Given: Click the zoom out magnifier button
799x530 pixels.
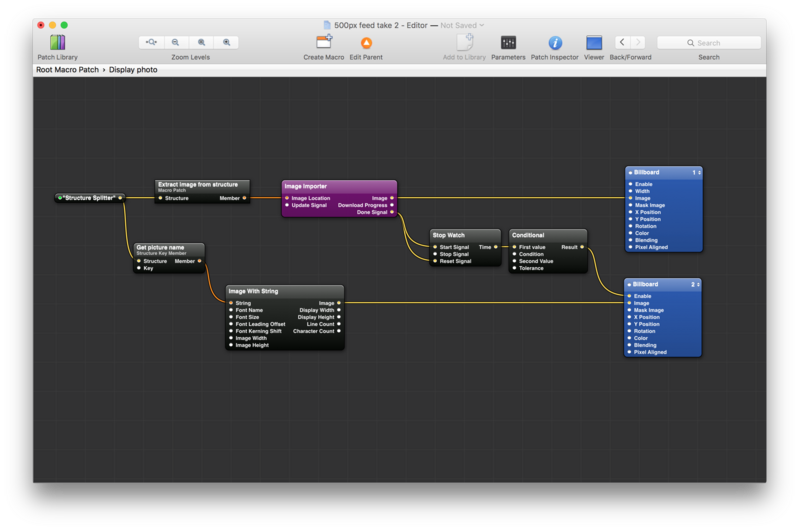Looking at the screenshot, I should coord(176,42).
